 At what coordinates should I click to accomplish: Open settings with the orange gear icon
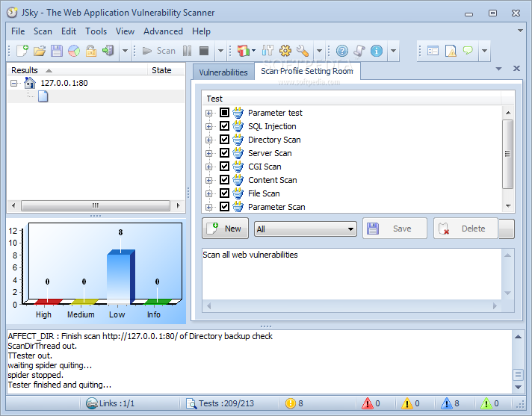click(x=285, y=51)
